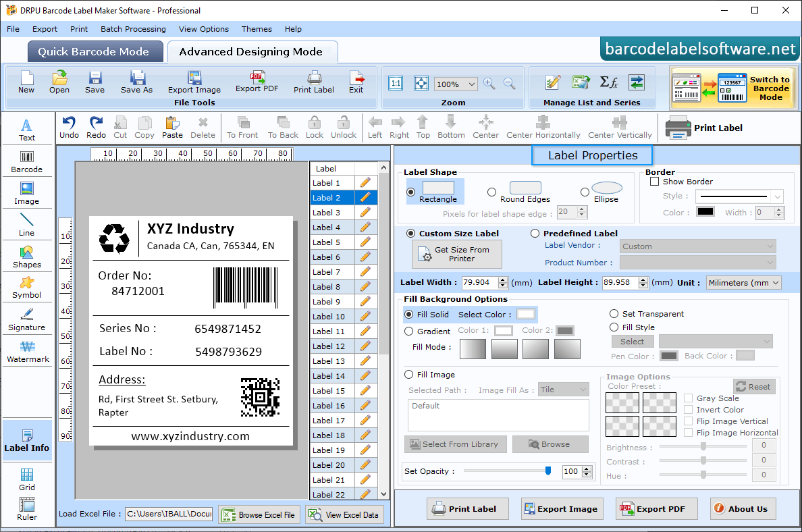Viewport: 802px width, 532px height.
Task: Click the Save As icon
Action: (136, 82)
